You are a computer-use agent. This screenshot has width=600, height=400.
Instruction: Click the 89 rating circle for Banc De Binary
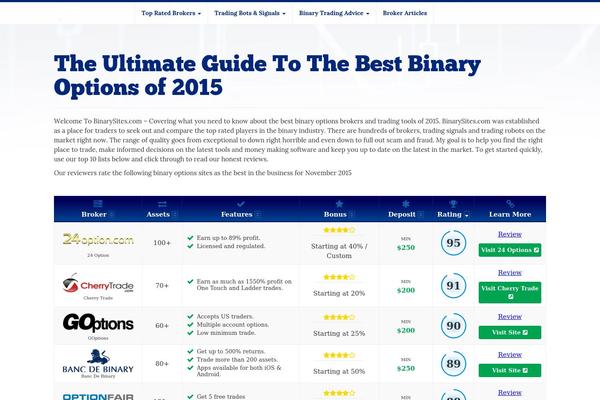(x=453, y=363)
